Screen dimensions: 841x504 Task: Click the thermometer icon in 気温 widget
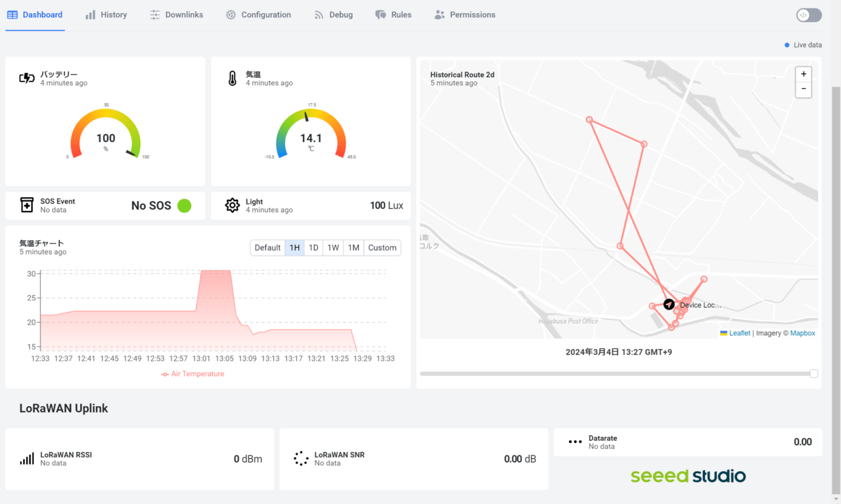[232, 79]
